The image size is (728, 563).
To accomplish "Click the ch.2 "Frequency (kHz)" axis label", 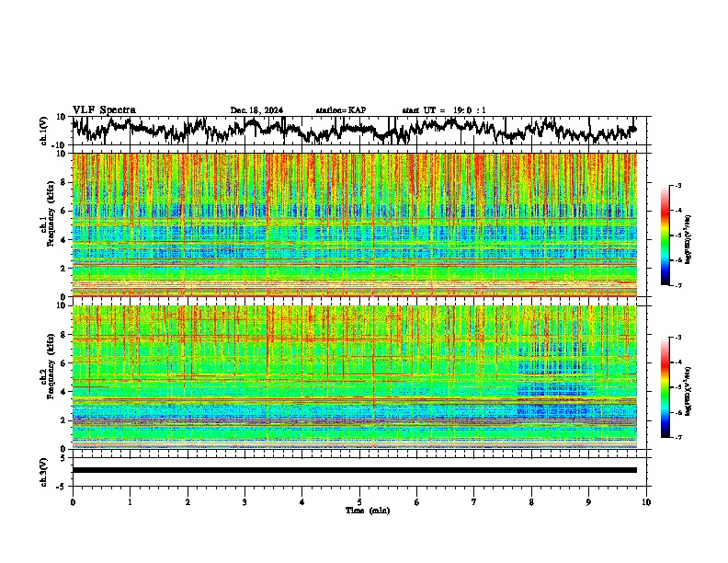I will pos(51,368).
